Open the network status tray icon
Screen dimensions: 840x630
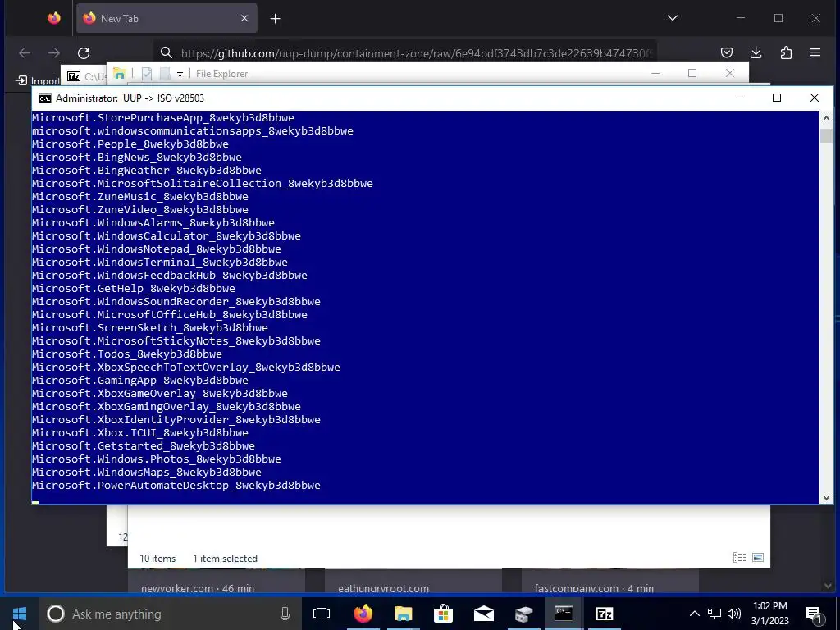714,614
